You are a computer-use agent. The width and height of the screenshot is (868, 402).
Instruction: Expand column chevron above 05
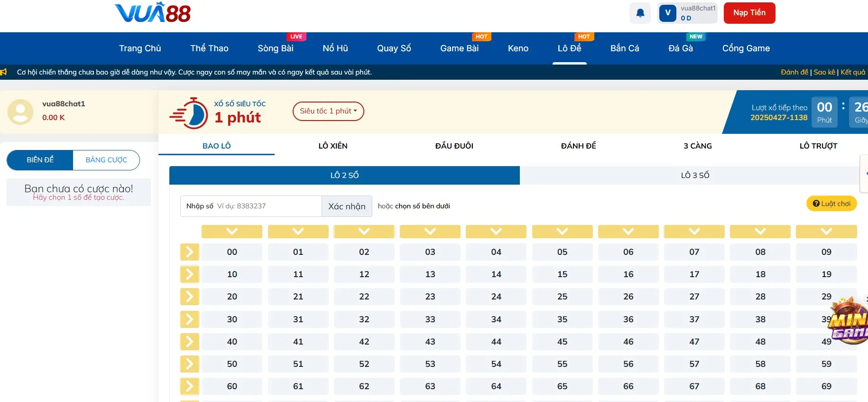click(562, 232)
